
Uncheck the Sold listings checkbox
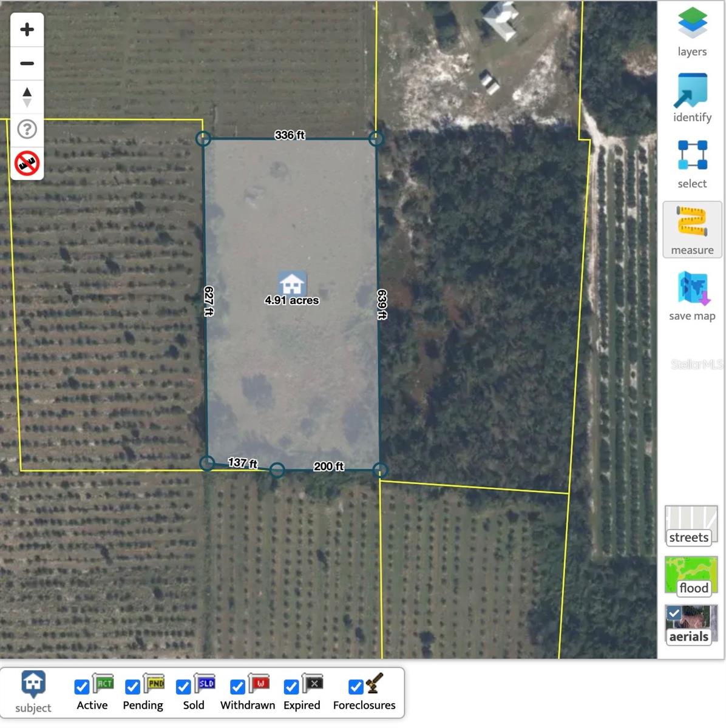pos(183,687)
